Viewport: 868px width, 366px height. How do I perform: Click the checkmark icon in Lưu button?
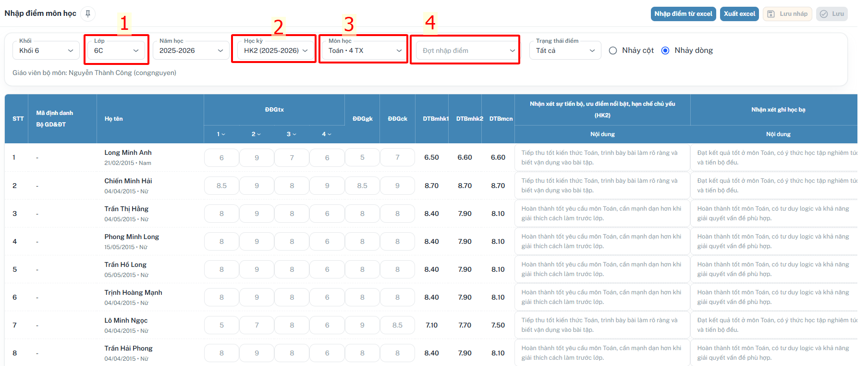(x=824, y=14)
